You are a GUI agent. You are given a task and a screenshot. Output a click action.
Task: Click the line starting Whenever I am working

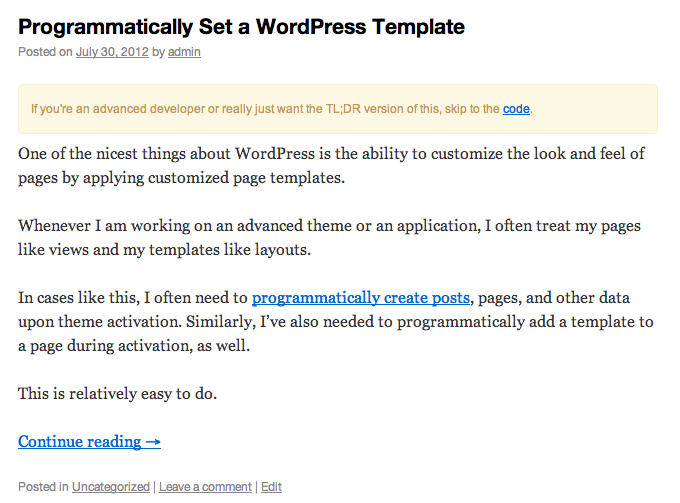(329, 226)
